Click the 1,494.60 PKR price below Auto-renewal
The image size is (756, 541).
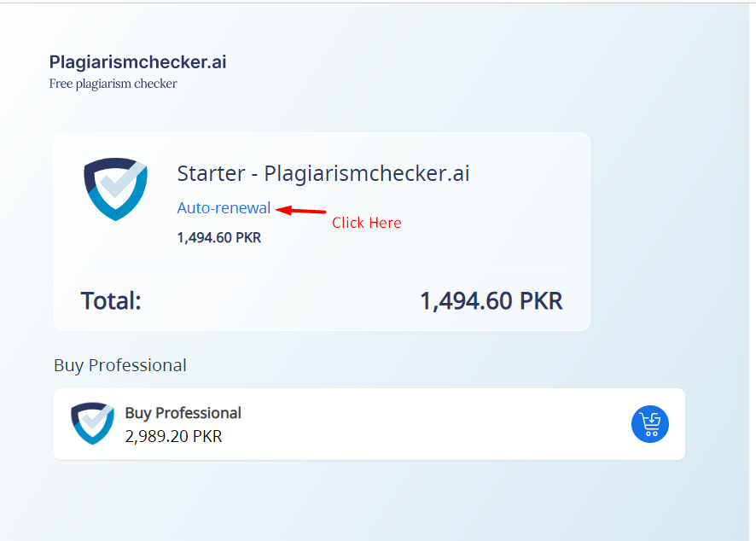point(219,238)
